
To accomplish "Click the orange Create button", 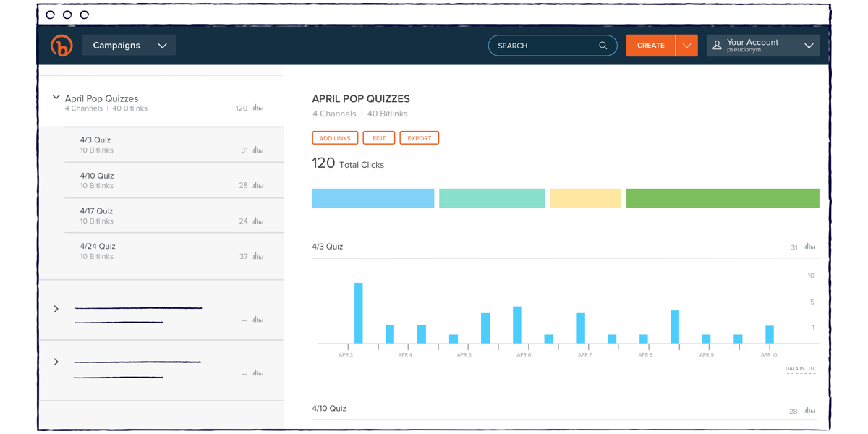I will [x=651, y=46].
